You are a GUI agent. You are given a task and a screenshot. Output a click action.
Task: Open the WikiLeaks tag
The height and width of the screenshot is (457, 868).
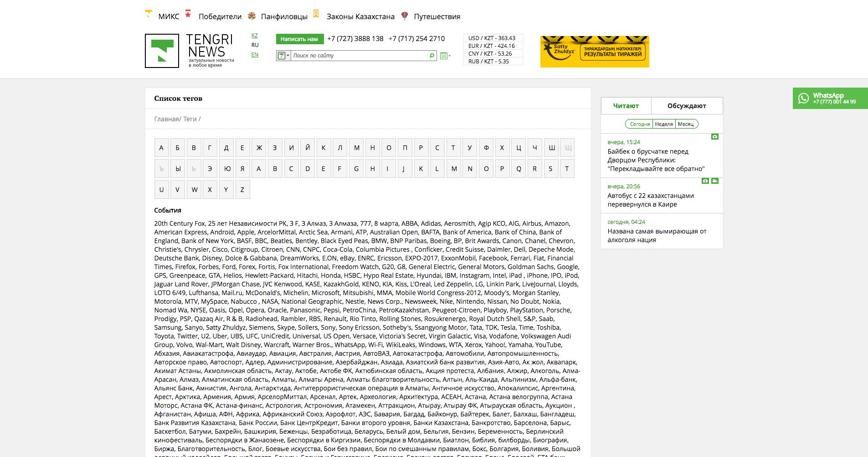click(x=401, y=345)
